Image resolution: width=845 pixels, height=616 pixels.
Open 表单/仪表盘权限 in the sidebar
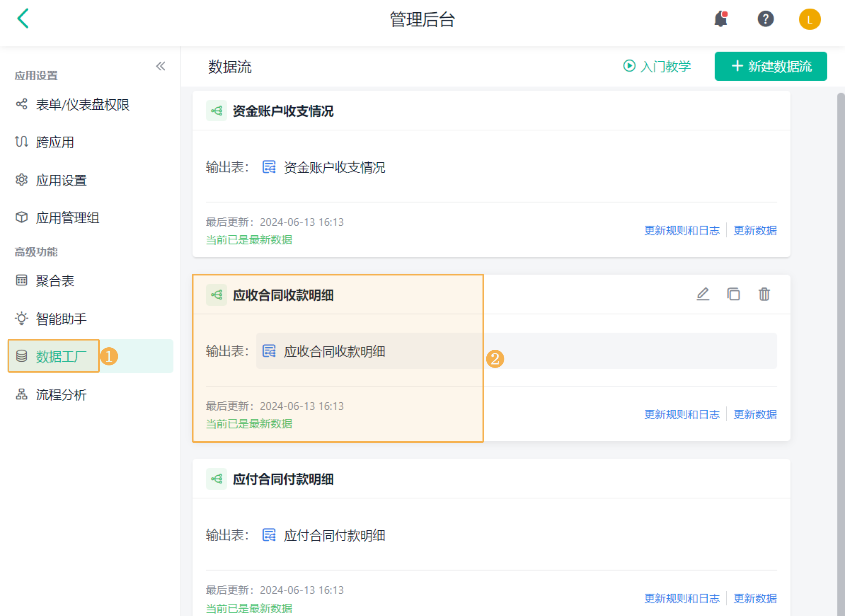coord(82,104)
